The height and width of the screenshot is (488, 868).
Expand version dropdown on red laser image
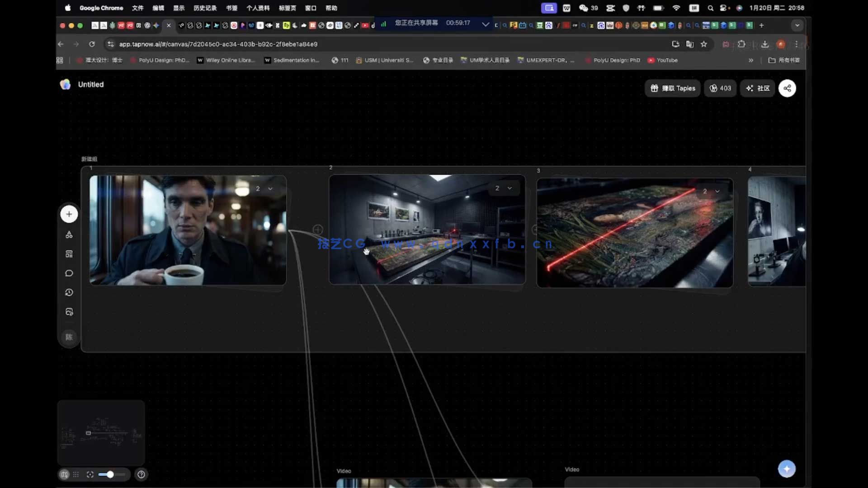pos(717,192)
